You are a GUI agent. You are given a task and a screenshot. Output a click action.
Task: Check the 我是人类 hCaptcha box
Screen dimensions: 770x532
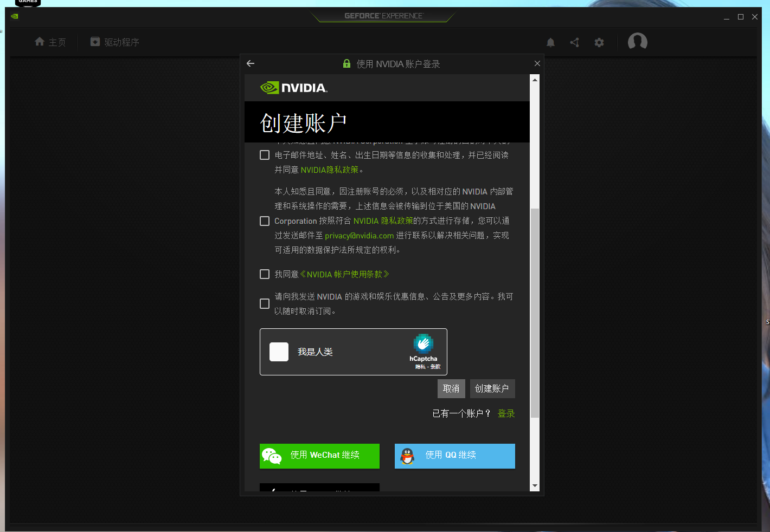tap(279, 352)
